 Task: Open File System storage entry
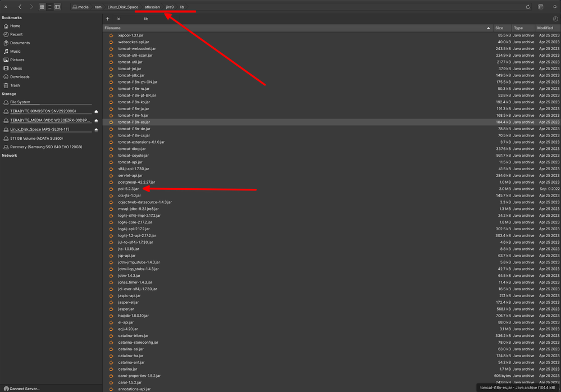point(20,102)
